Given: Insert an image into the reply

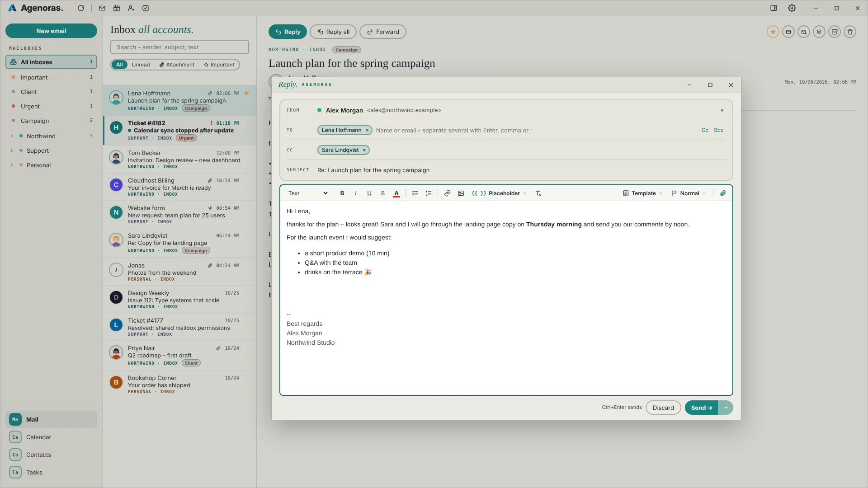Looking at the screenshot, I should (461, 193).
